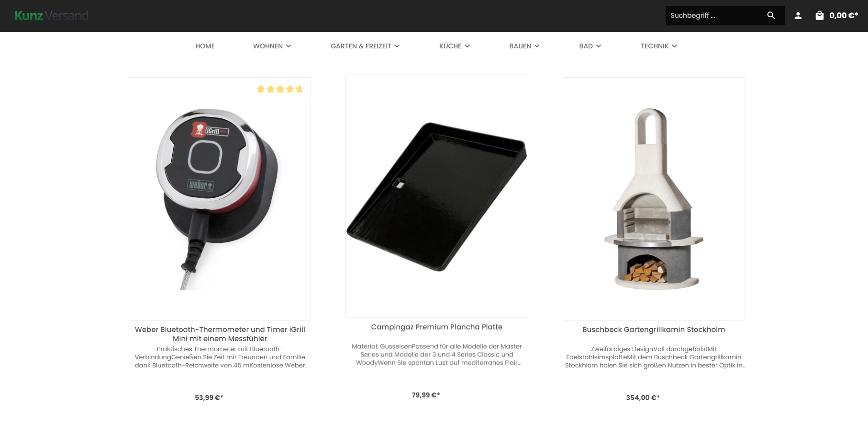Open the Bad category dropdown
The width and height of the screenshot is (868, 423).
pyautogui.click(x=590, y=46)
